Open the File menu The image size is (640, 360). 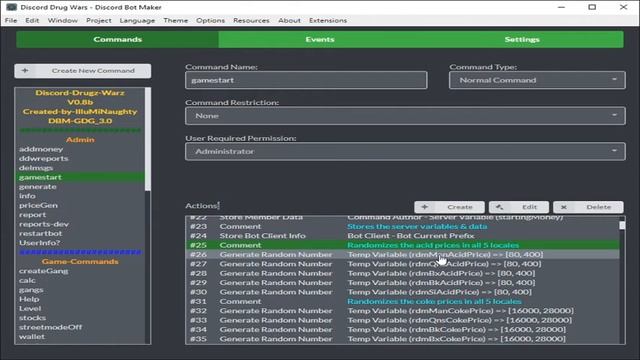pos(11,20)
